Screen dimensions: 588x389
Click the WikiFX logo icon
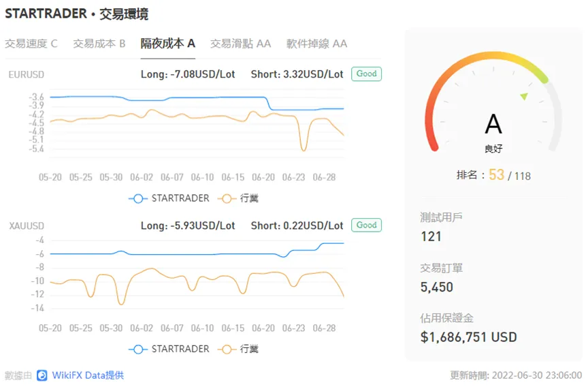[x=42, y=375]
